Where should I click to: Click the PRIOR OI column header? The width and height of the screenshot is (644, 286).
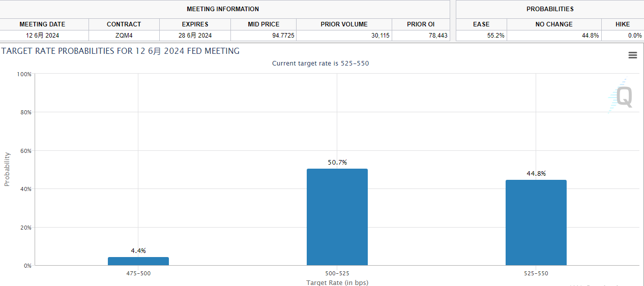click(421, 24)
